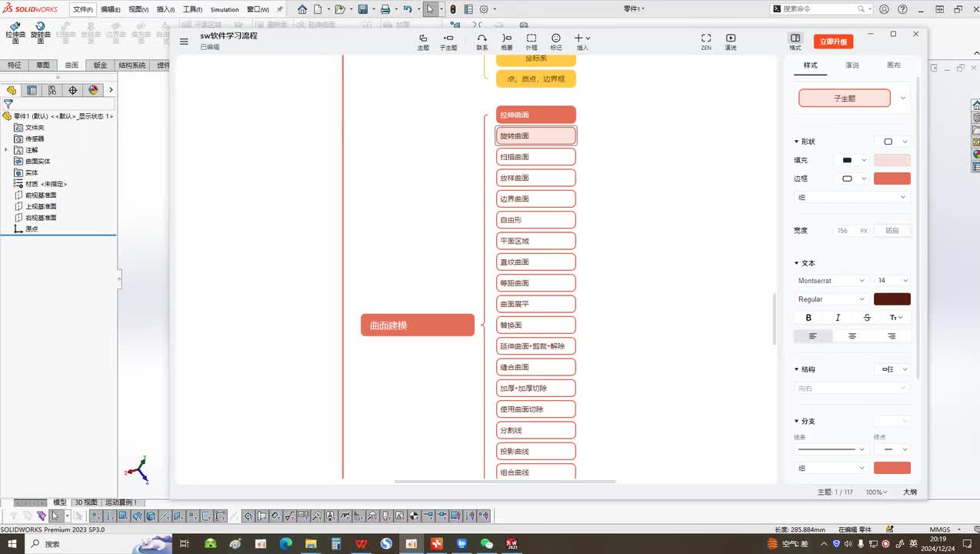Open the fill style dropdown
This screenshot has width=980, height=554.
(852, 160)
